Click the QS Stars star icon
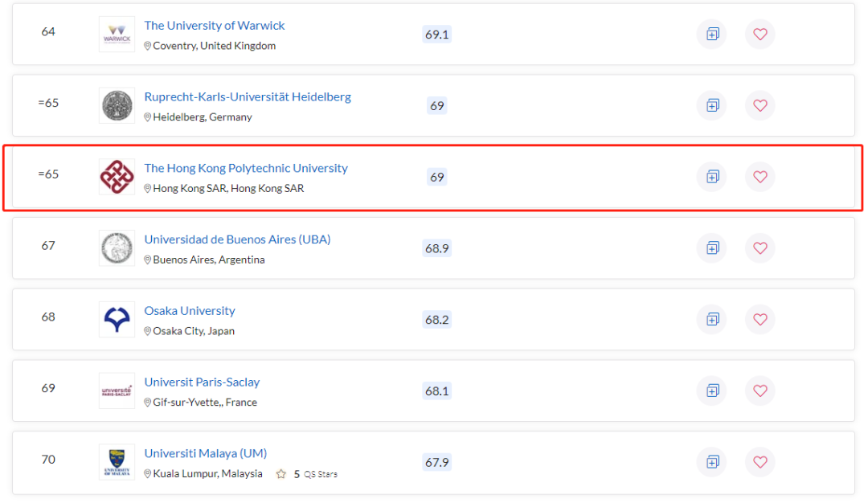Viewport: 868px width, 503px height. 281,474
